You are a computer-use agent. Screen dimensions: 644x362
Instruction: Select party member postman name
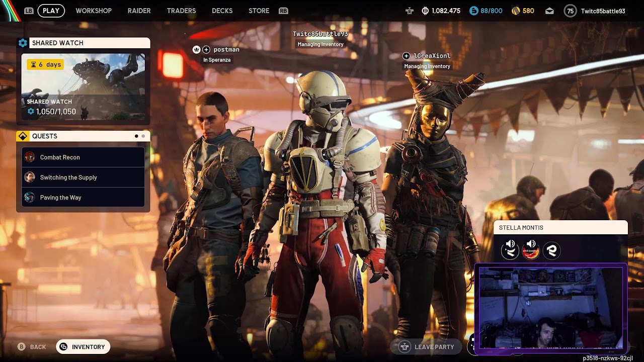226,50
